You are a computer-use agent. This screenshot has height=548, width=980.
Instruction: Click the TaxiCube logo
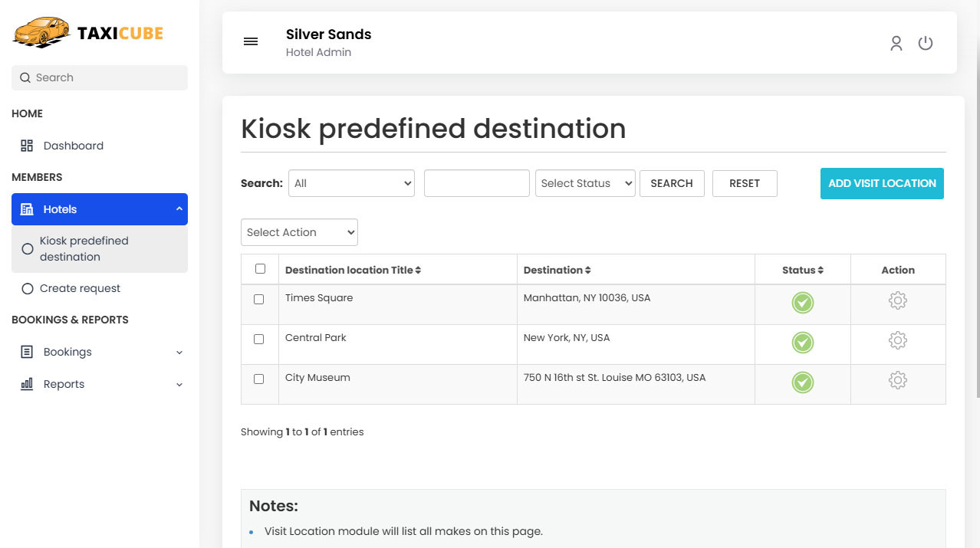point(87,33)
